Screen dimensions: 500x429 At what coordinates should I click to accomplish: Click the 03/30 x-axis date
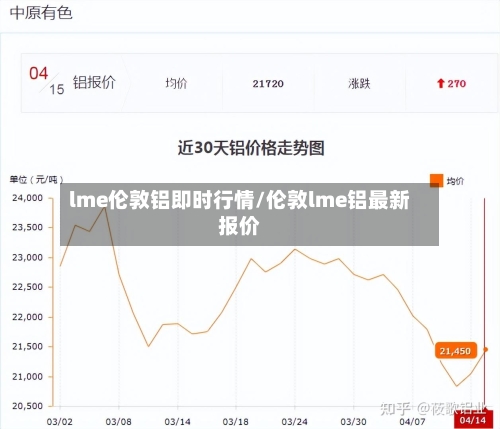point(353,422)
